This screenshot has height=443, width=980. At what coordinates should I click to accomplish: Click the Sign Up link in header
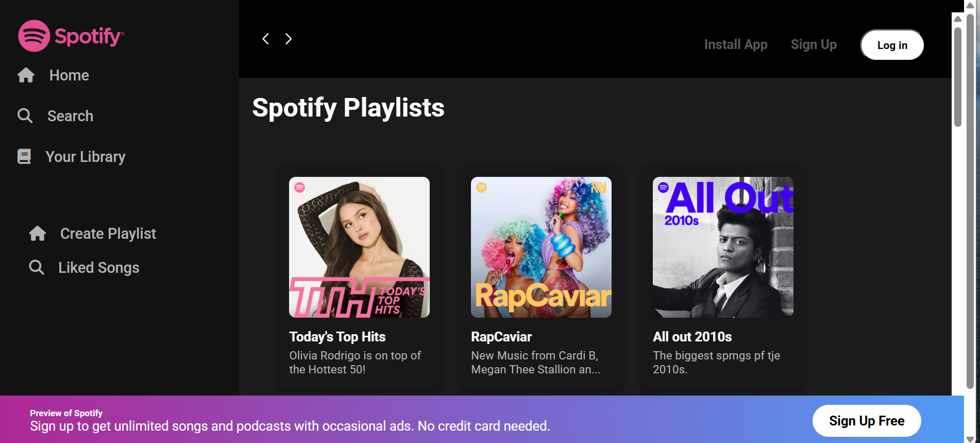pos(814,45)
